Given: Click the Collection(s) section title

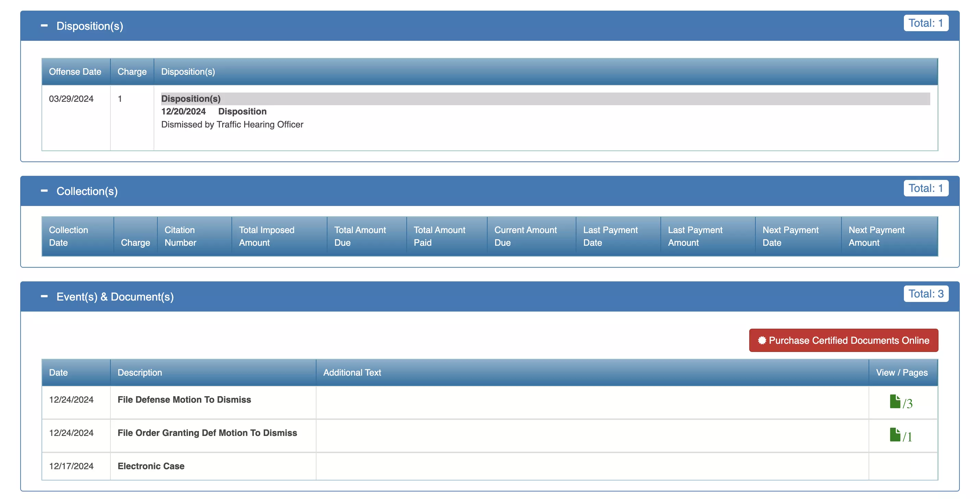Looking at the screenshot, I should 87,191.
